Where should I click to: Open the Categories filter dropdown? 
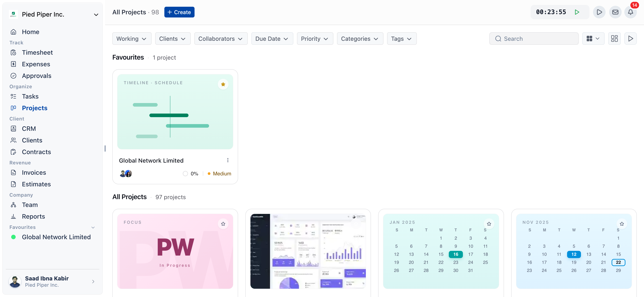(x=360, y=39)
